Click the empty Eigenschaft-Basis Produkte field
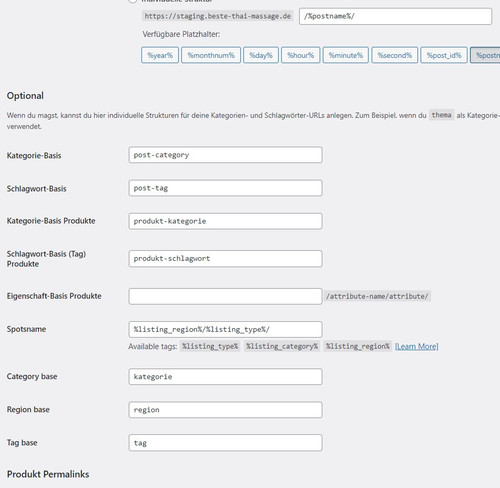 click(225, 296)
